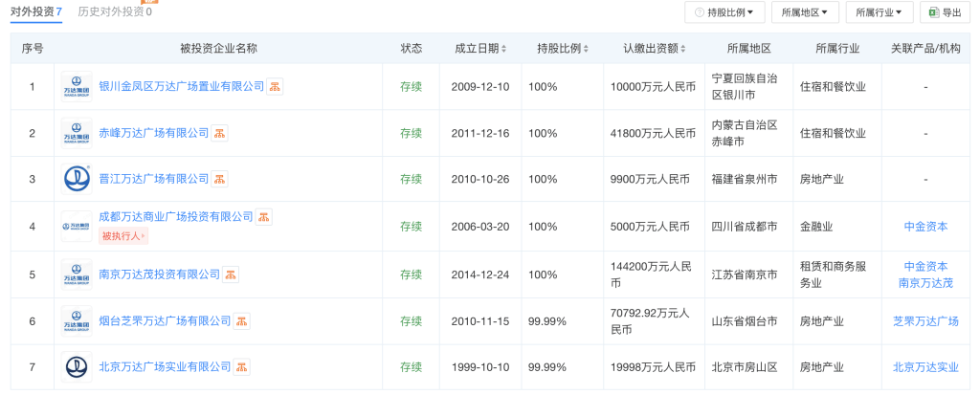Viewport: 980px width, 395px height.
Task: Click the logo thumbnail of 北京万达广场实业有限公司
Action: (x=77, y=367)
